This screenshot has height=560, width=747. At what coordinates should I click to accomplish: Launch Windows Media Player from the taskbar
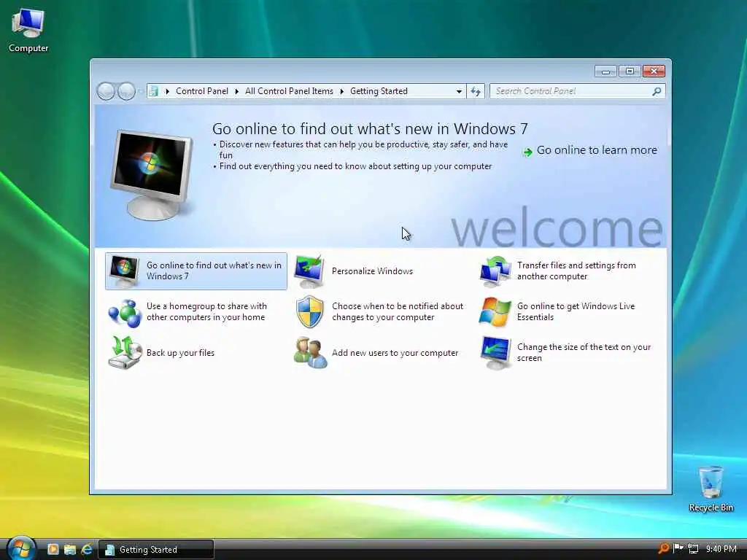tap(53, 549)
